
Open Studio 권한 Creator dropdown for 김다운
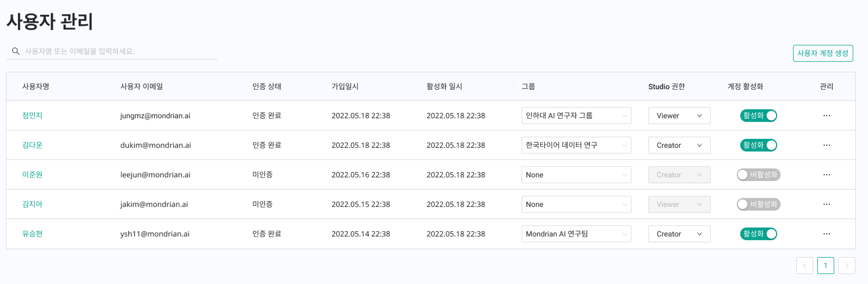(x=679, y=145)
